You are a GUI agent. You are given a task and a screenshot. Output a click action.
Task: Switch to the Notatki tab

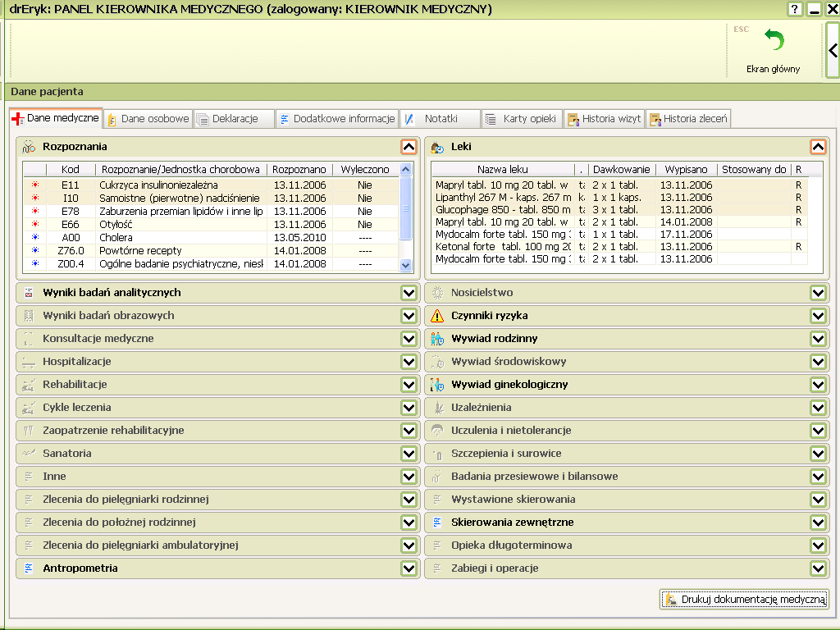[x=441, y=119]
